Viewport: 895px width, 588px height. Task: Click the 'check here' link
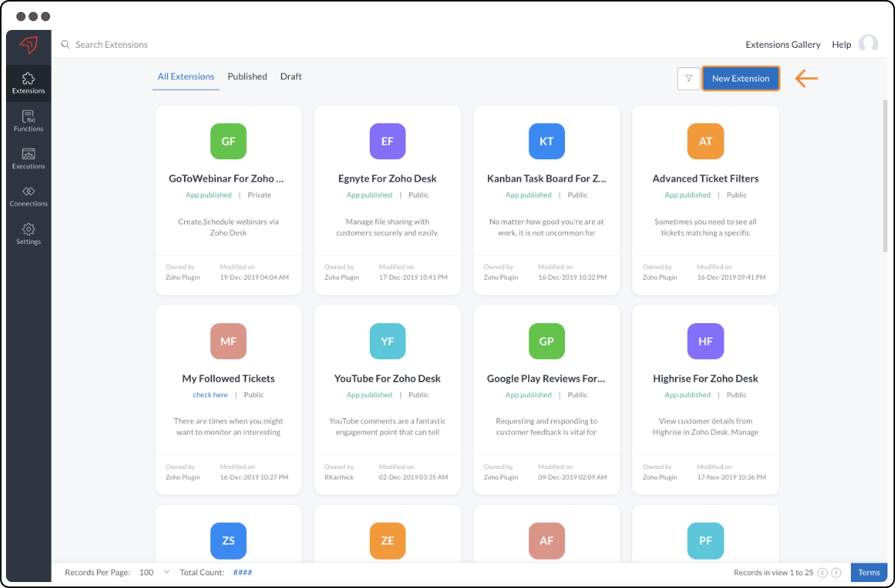[210, 395]
